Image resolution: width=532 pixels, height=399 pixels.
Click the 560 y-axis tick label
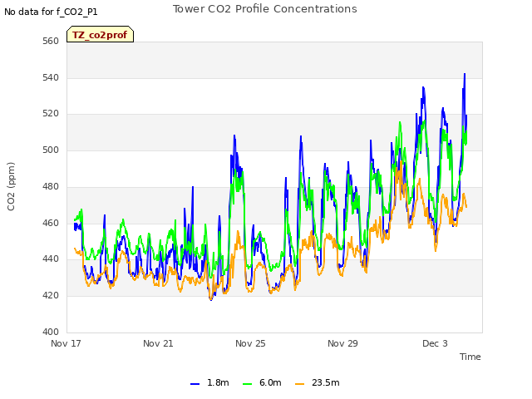(x=51, y=42)
